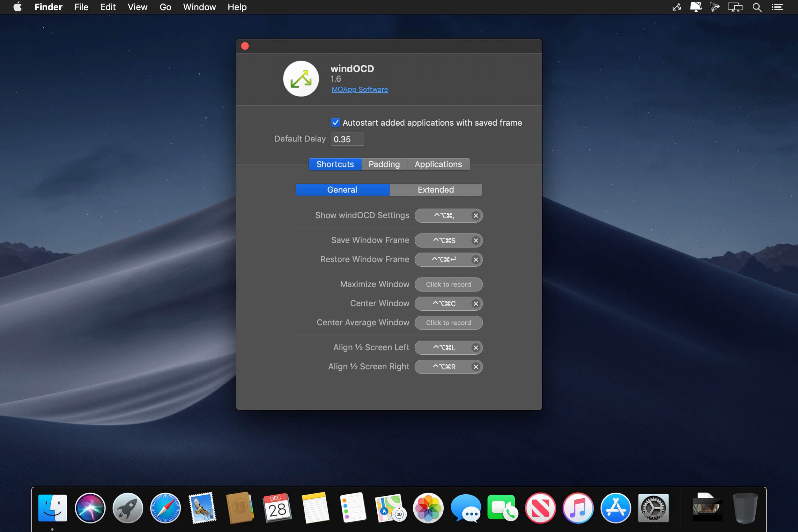Clear the Show windOCD Settings shortcut
Screen dimensions: 798x532
476,215
